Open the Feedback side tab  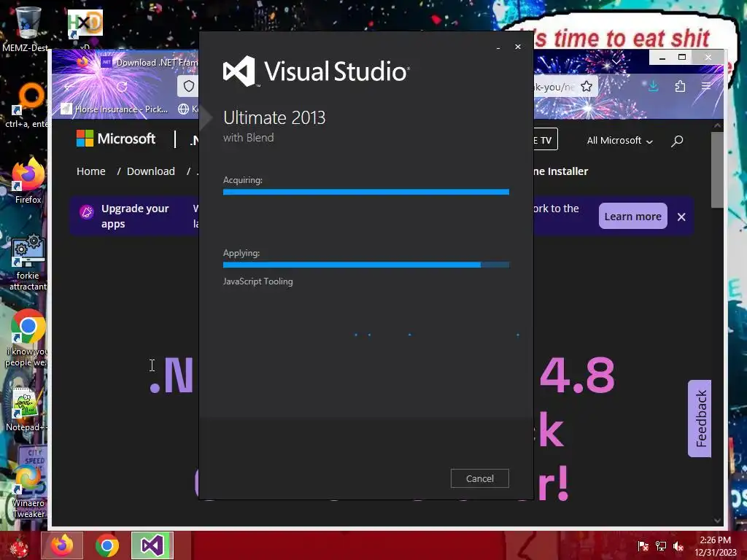pyautogui.click(x=700, y=419)
